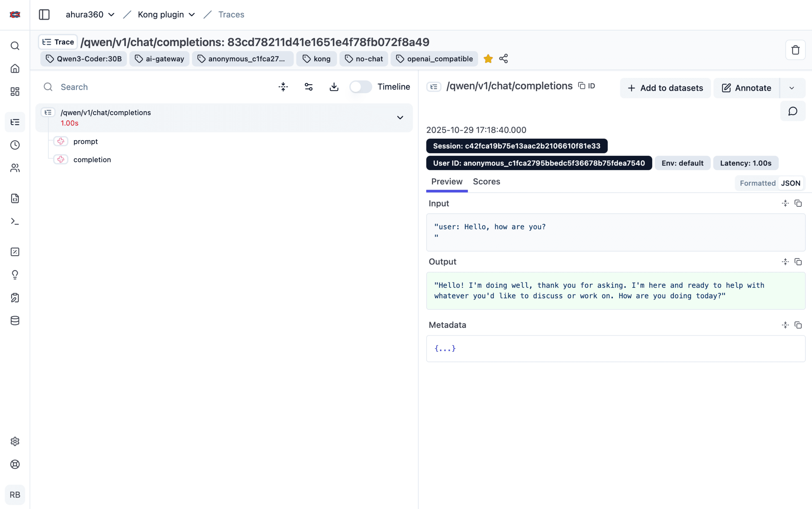812x509 pixels.
Task: Open the Dashboards section from the sidebar
Action: 15,92
